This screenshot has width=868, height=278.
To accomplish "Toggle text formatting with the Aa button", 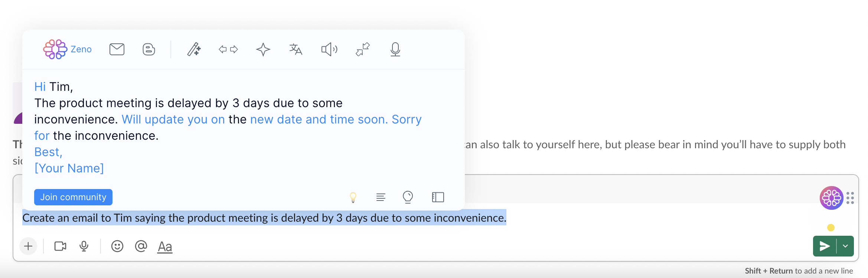I will (x=164, y=246).
